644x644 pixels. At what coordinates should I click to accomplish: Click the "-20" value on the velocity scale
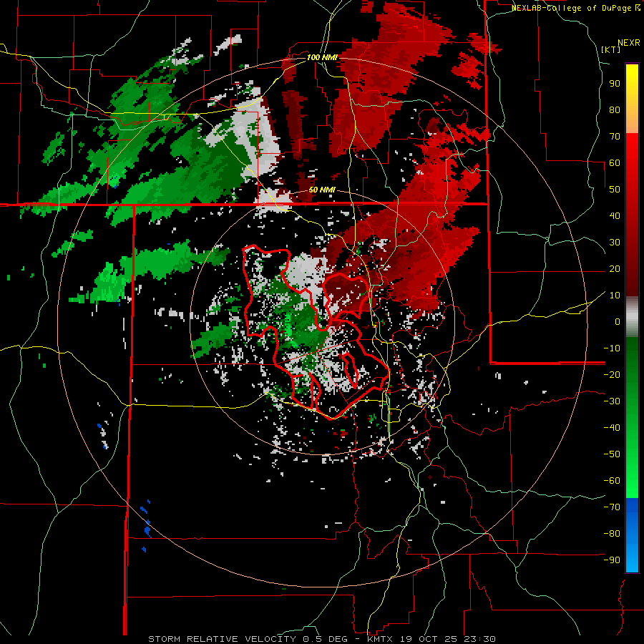(x=612, y=375)
